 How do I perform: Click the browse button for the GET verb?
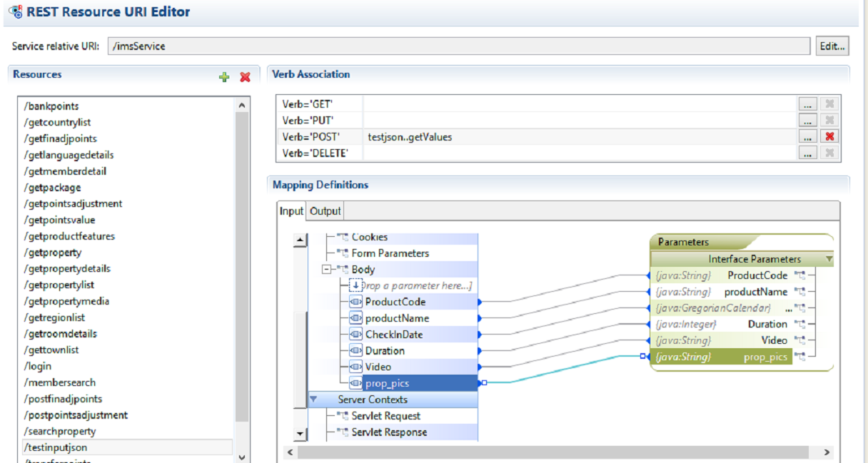pos(807,104)
